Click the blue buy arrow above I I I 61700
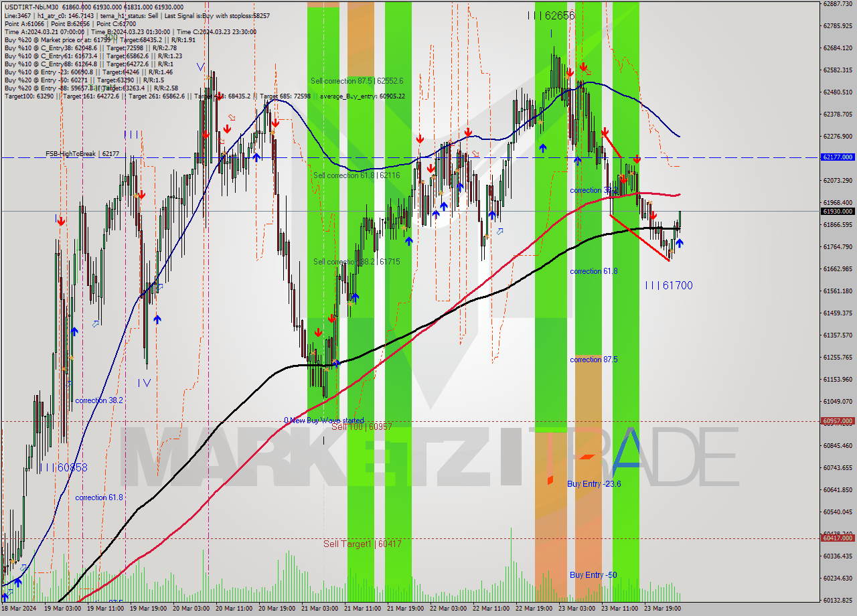The image size is (857, 616). [680, 244]
